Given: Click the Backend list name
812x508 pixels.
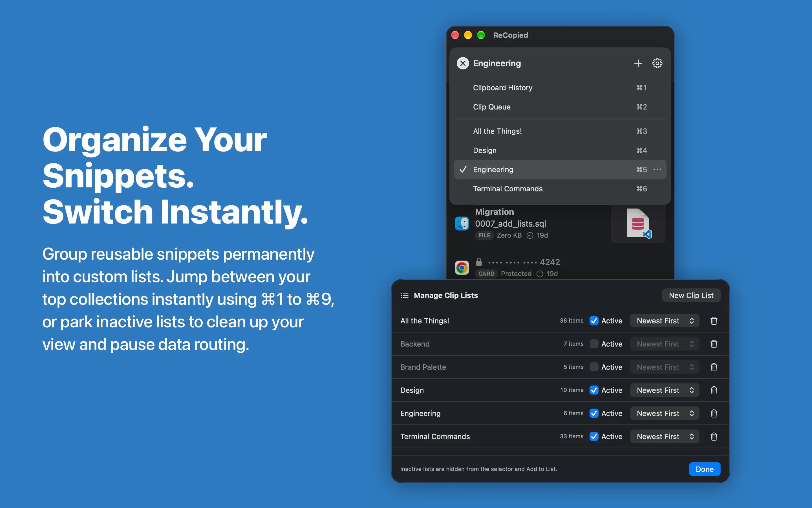Looking at the screenshot, I should [x=415, y=344].
